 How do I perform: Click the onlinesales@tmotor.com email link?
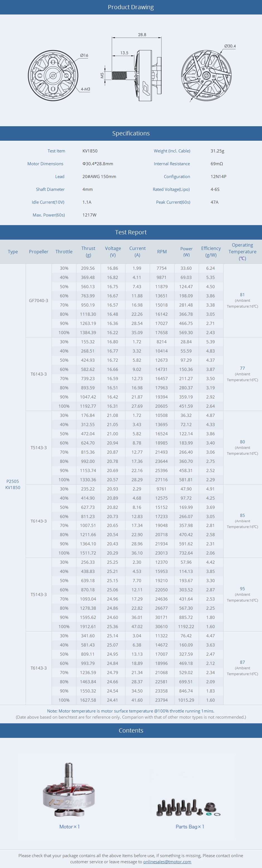[167, 861]
